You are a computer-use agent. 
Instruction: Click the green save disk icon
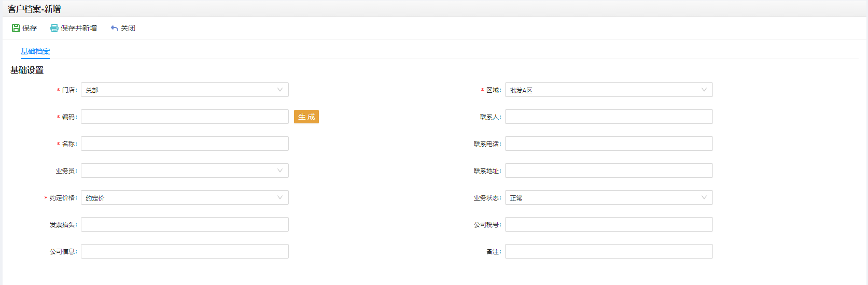pos(16,28)
